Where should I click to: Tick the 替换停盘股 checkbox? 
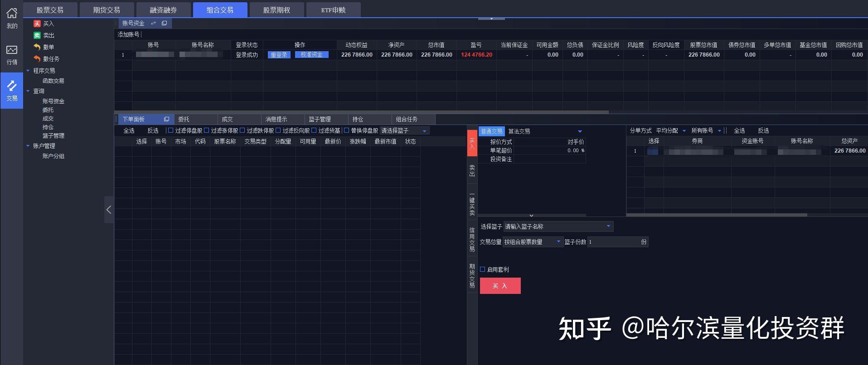click(347, 130)
